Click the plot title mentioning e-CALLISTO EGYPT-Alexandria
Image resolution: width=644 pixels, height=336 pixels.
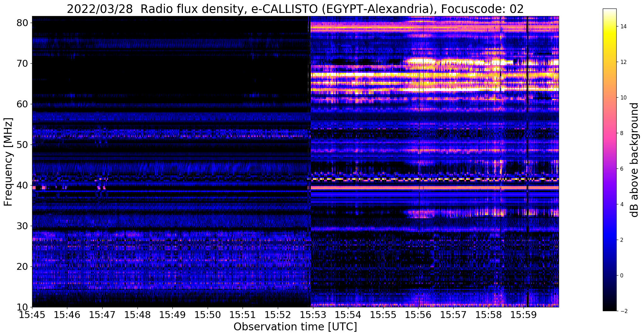tap(295, 9)
